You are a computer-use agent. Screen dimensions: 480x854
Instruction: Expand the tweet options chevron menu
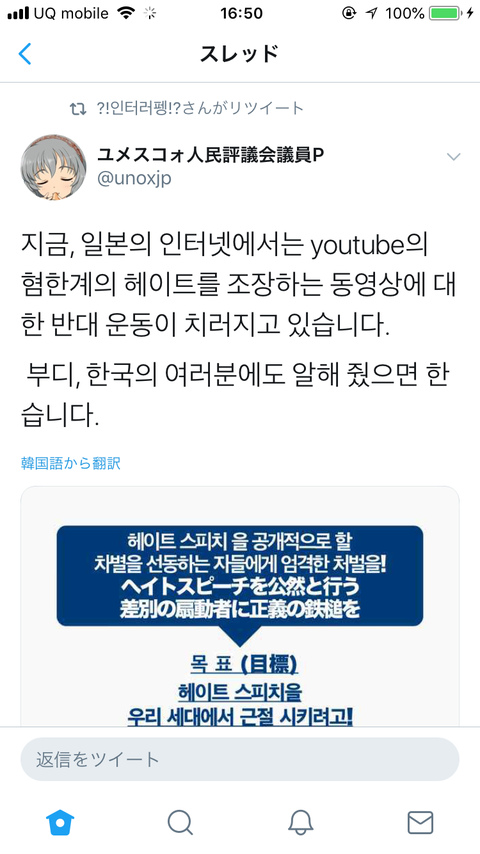point(453,157)
